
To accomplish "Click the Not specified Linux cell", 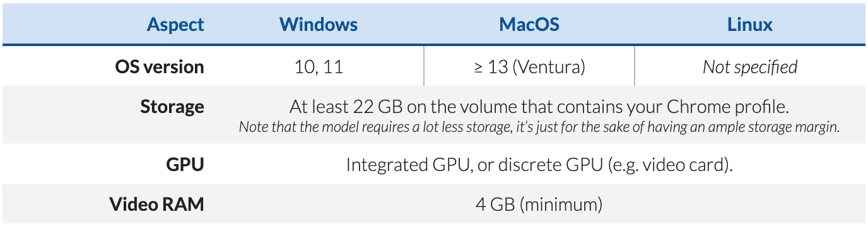I will tap(750, 67).
